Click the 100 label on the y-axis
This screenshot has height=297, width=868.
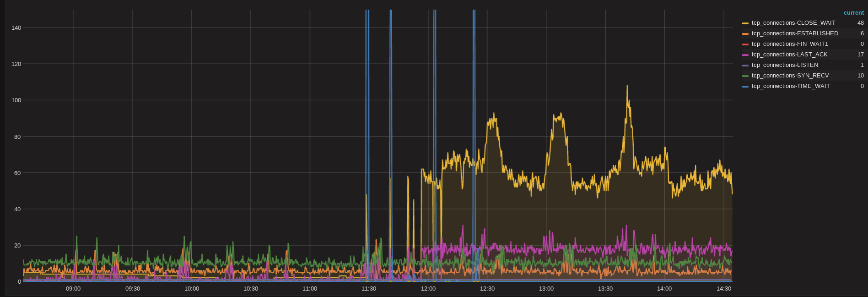[x=16, y=100]
